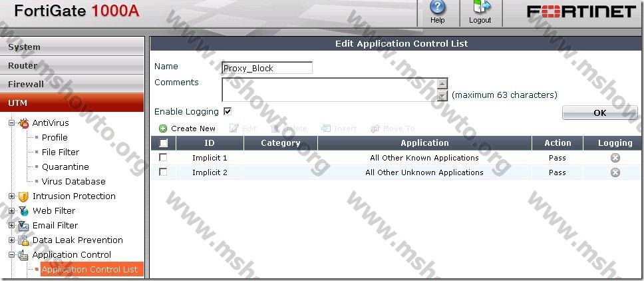Click the Pass action of Implicit 1

[557, 158]
